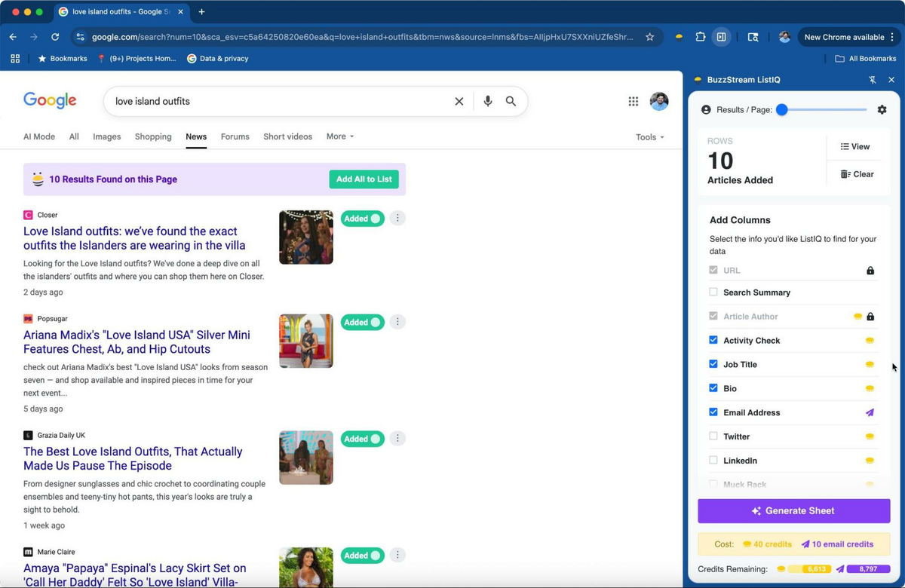Check the Twitter column checkbox

713,436
